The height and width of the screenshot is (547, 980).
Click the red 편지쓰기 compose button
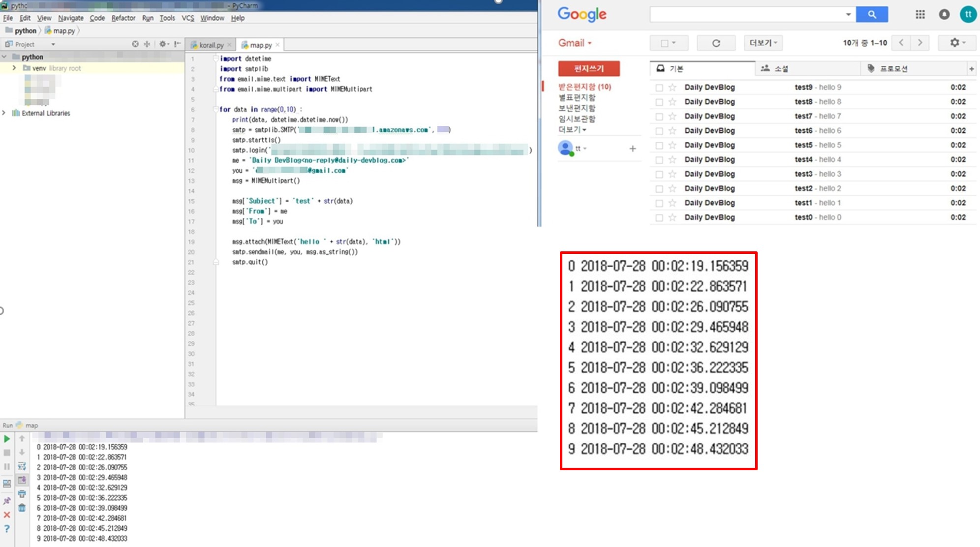coord(589,68)
